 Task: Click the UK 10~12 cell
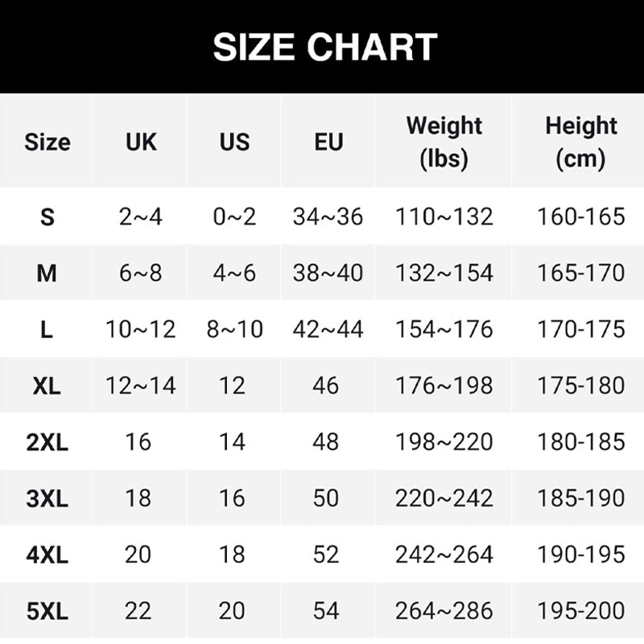point(141,329)
